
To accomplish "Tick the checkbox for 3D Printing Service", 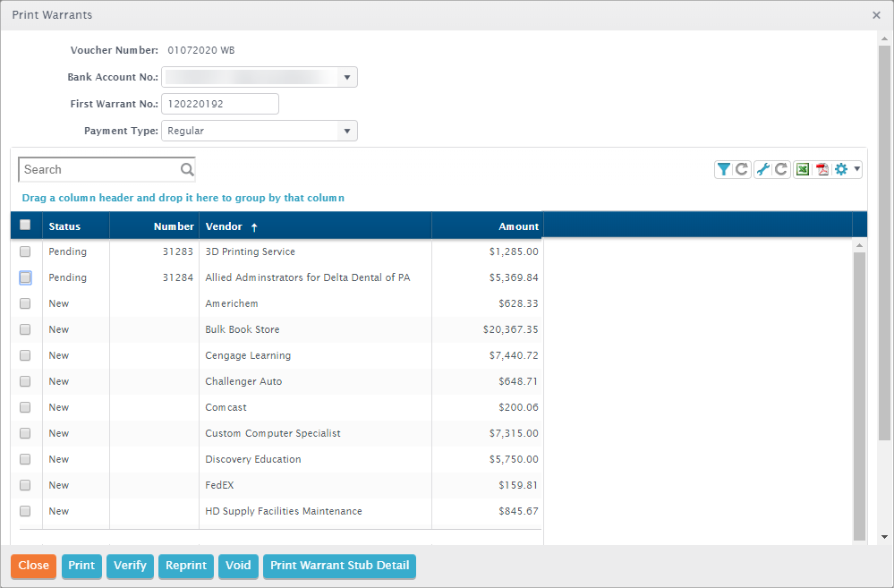I will pyautogui.click(x=25, y=251).
